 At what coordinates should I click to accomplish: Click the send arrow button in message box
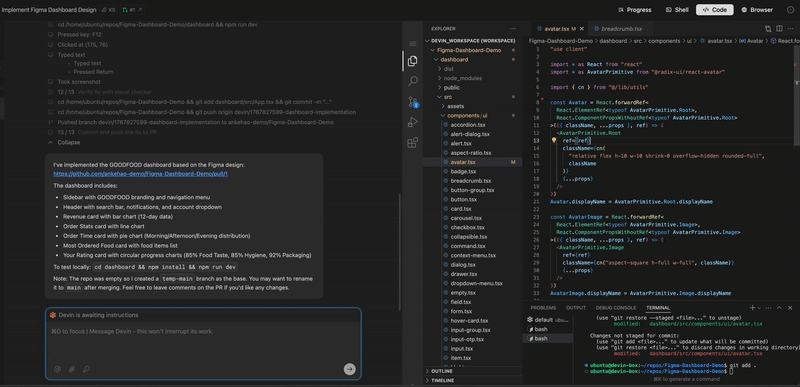pos(349,369)
